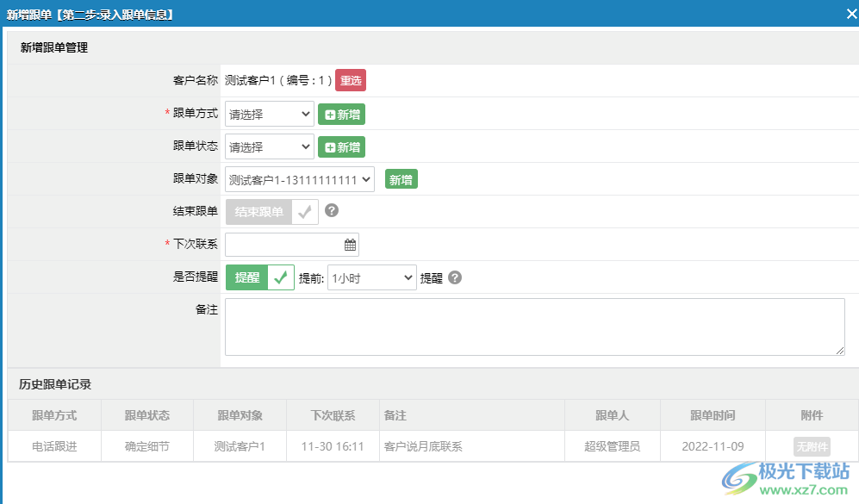Click 重选 to reselect customer
Image resolution: width=859 pixels, height=504 pixels.
(351, 80)
